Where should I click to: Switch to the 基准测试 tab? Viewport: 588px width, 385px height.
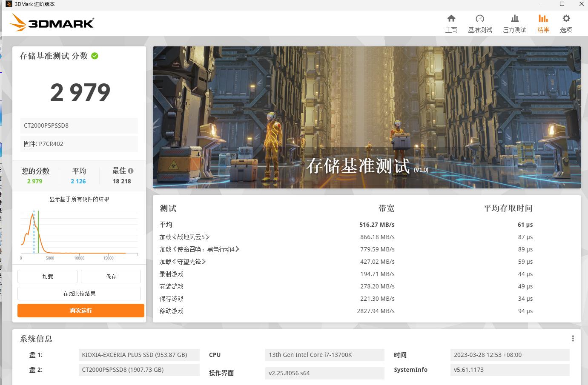point(480,30)
